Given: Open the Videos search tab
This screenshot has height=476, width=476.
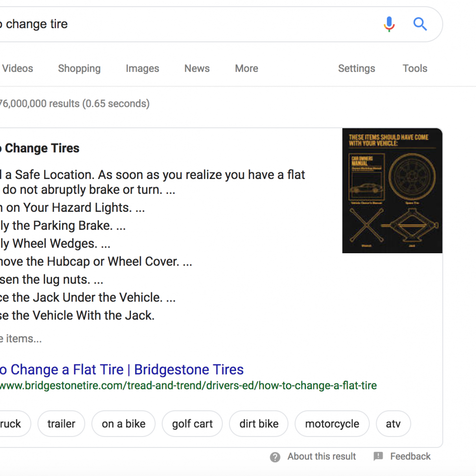Looking at the screenshot, I should pos(17,69).
